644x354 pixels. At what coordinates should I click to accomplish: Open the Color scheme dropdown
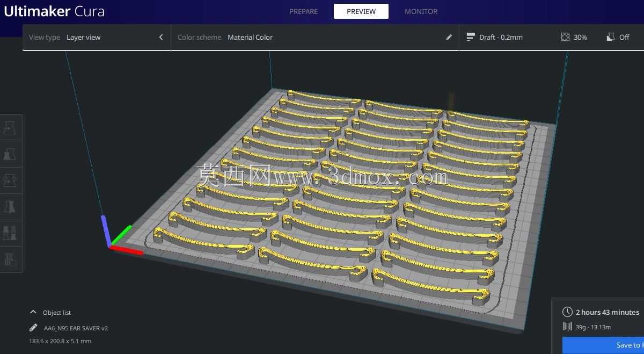[315, 37]
